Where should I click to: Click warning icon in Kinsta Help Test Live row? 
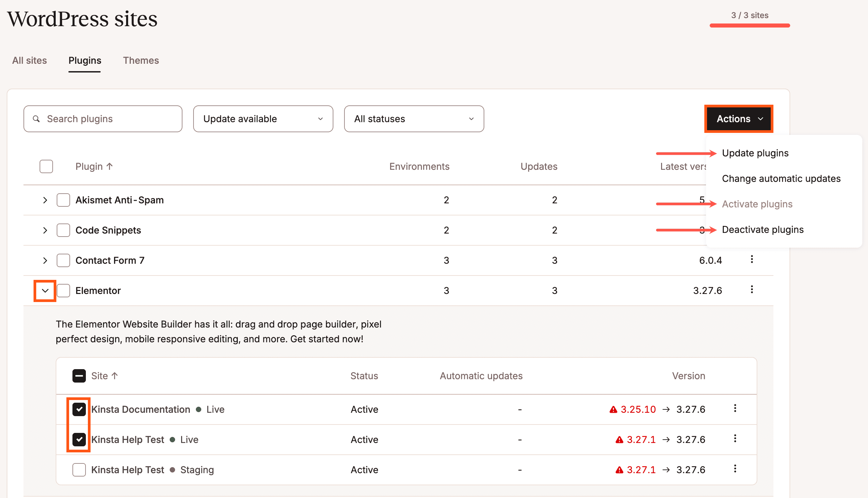pos(619,440)
